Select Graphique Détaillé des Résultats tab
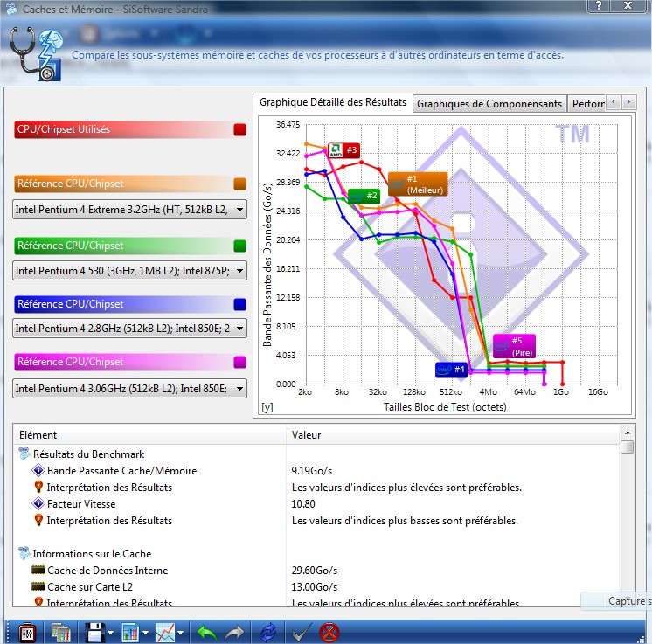The height and width of the screenshot is (644, 652). (x=333, y=102)
